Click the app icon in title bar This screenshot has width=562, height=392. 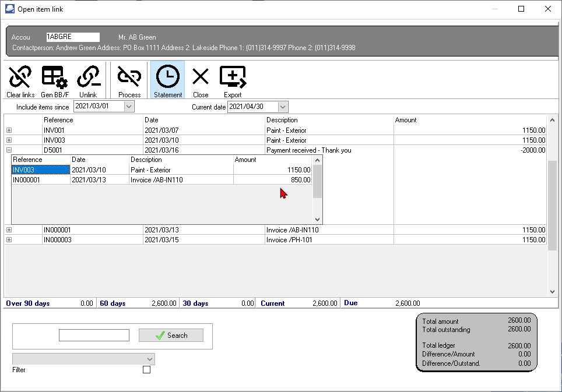10,9
